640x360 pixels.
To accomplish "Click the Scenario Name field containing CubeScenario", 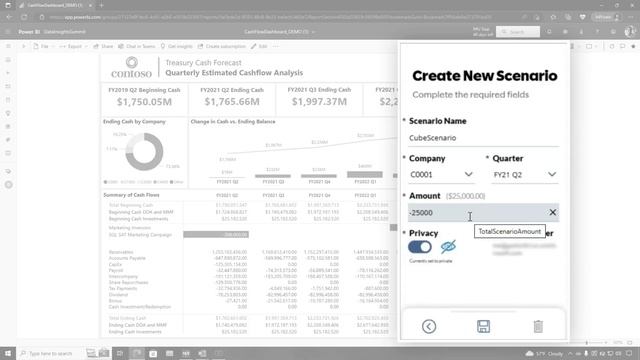I will (x=483, y=138).
